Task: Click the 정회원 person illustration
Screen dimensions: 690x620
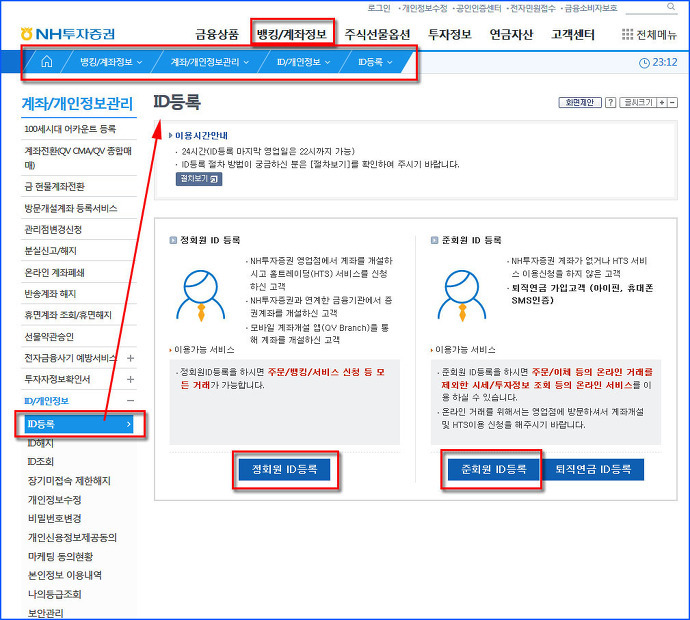Action: (x=201, y=295)
